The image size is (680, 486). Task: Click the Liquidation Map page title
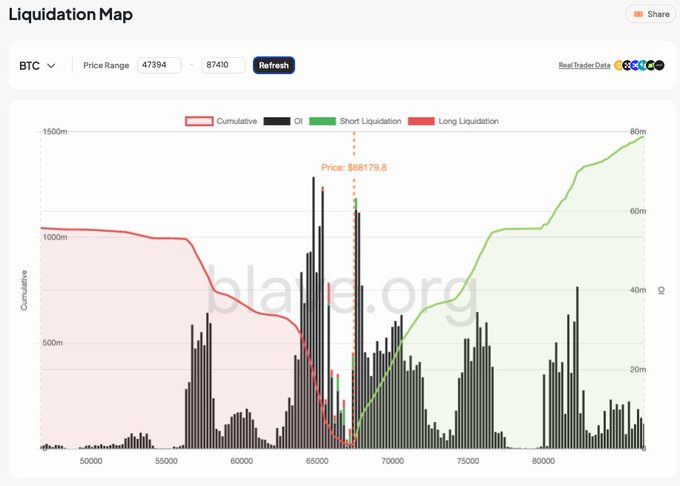[x=71, y=14]
